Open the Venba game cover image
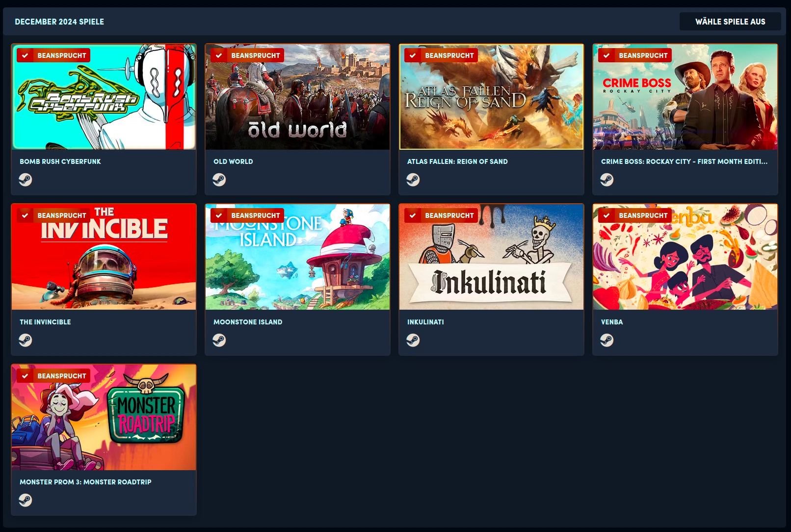The image size is (791, 532). pyautogui.click(x=685, y=257)
